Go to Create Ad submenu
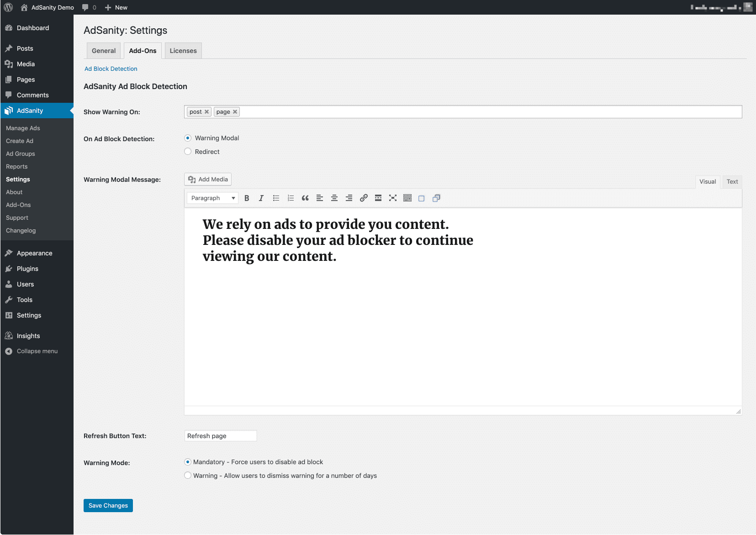 [20, 141]
